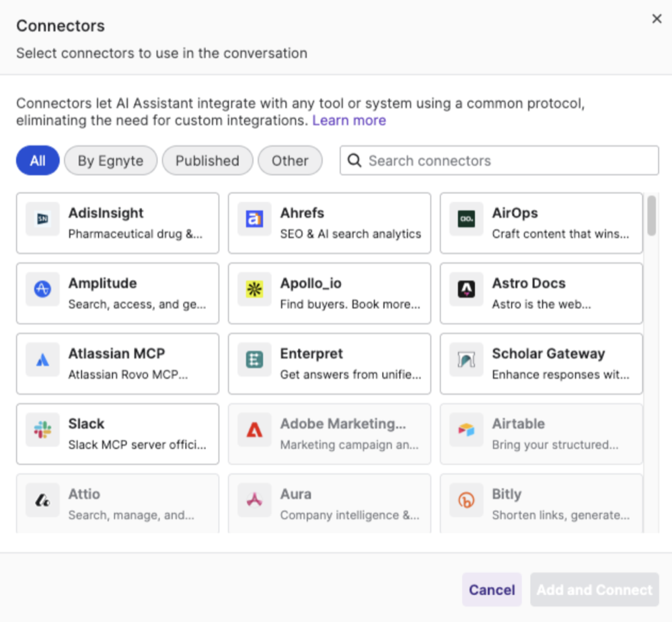This screenshot has width=672, height=622.
Task: Choose the Scholar Gateway icon
Action: pyautogui.click(x=466, y=359)
